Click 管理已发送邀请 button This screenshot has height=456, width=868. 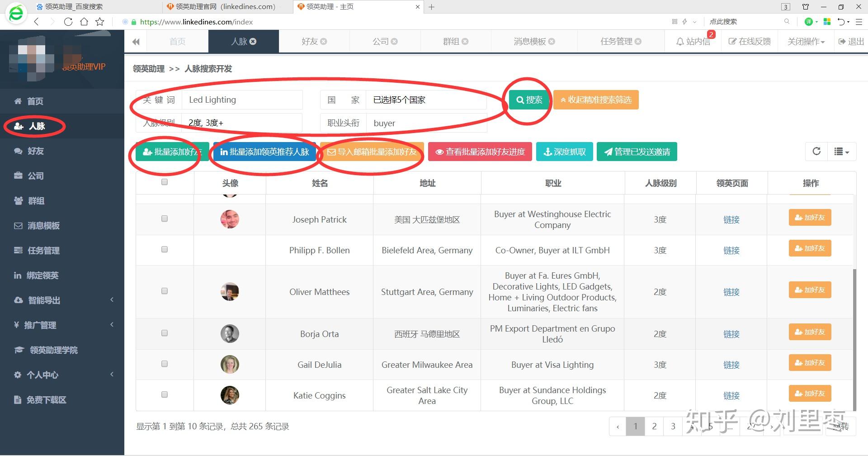pyautogui.click(x=637, y=152)
